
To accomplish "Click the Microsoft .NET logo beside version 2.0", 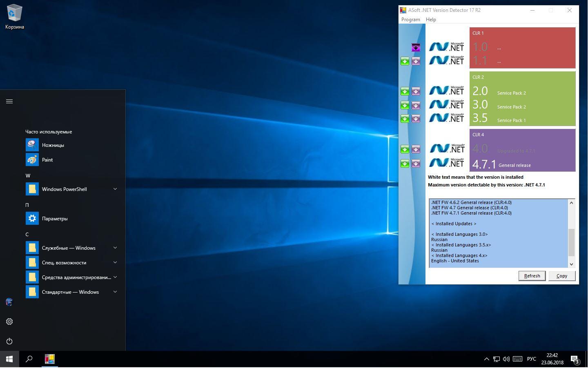I will [447, 90].
